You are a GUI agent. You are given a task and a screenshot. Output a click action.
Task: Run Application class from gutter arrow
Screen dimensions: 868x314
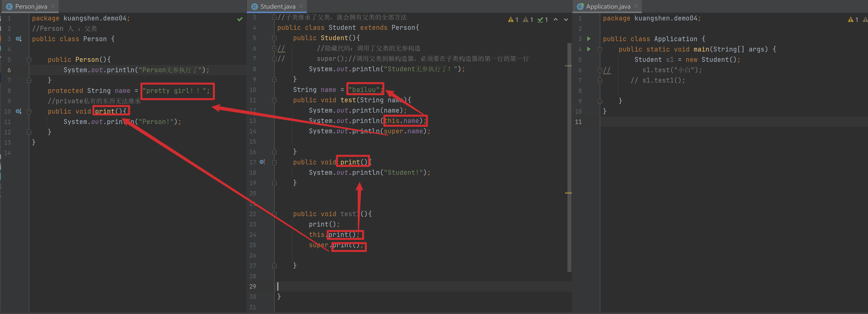click(589, 39)
